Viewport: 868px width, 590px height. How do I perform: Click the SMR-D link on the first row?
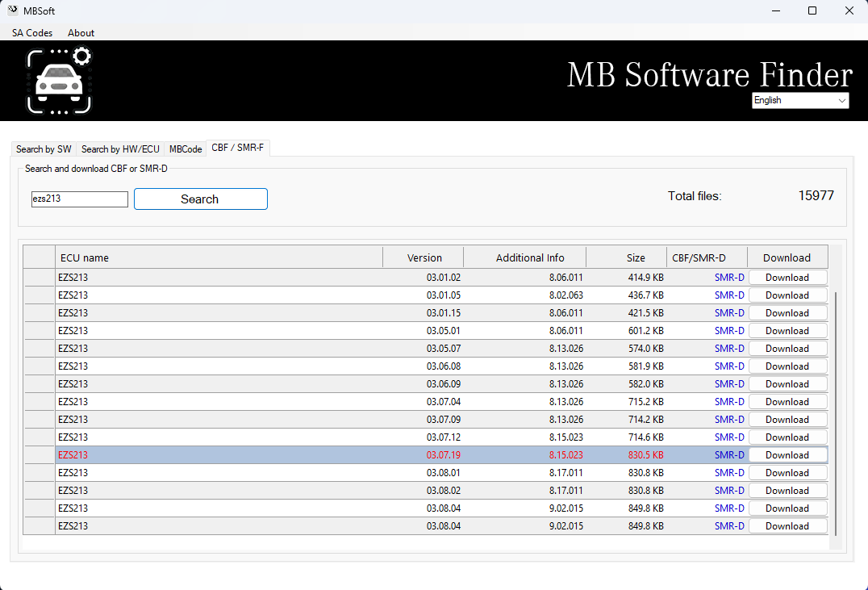[728, 277]
